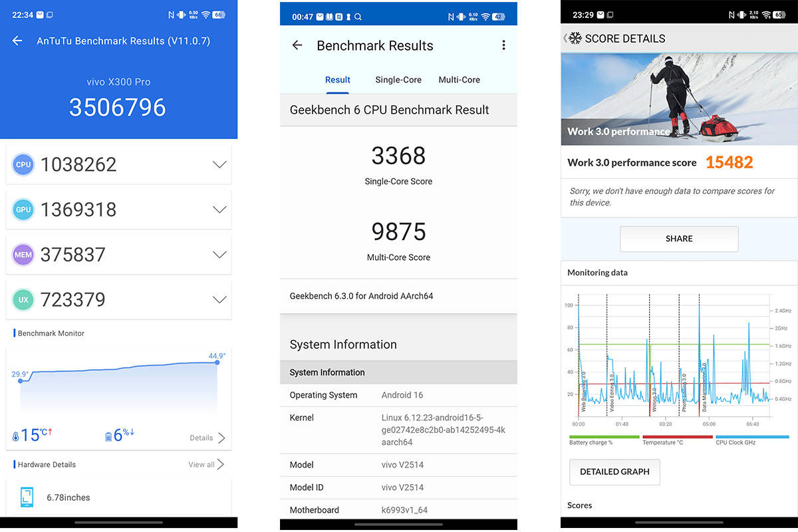Tap Wi-Fi icon in Geekbench status bar
The height and width of the screenshot is (532, 798).
click(485, 17)
